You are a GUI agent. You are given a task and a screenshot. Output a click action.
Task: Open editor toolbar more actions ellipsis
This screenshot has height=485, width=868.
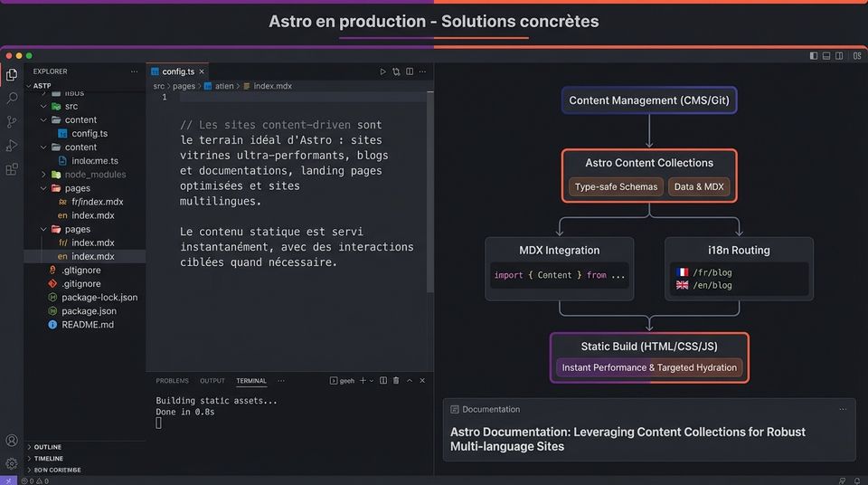423,71
